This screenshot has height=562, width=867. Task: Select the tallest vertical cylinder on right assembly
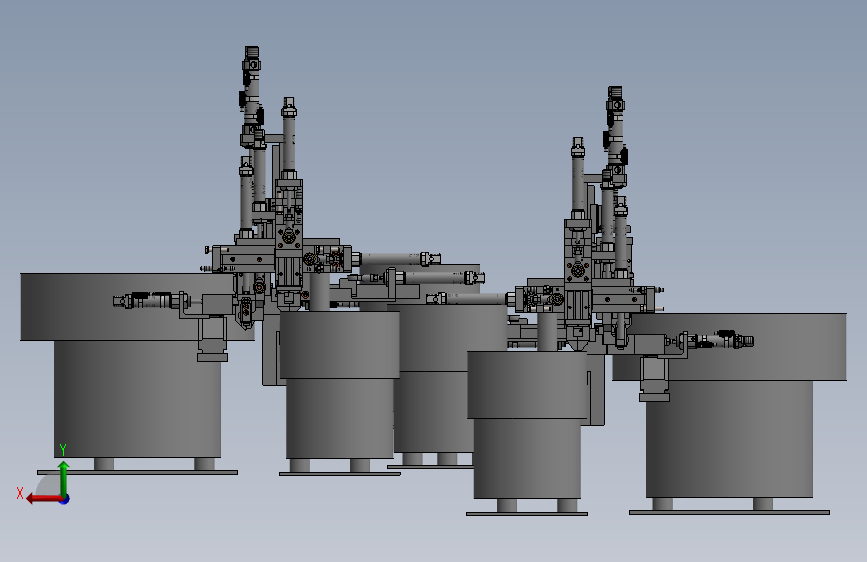[615, 137]
